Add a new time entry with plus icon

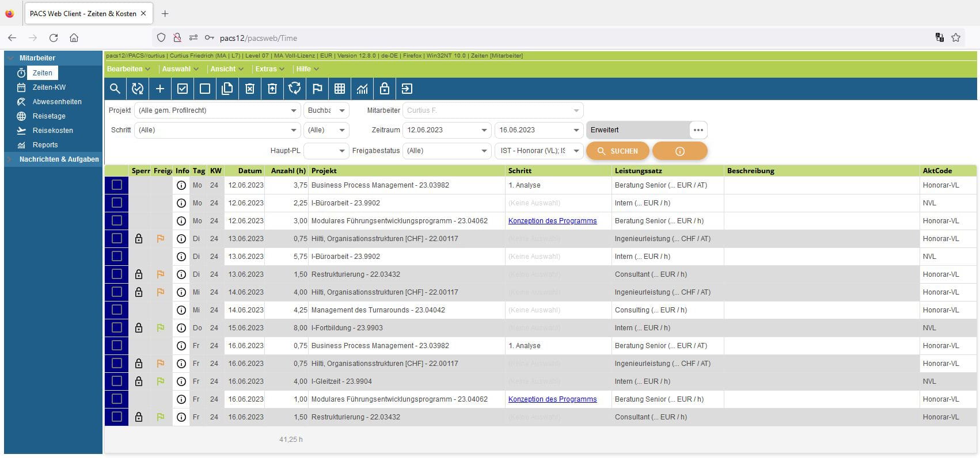tap(160, 89)
